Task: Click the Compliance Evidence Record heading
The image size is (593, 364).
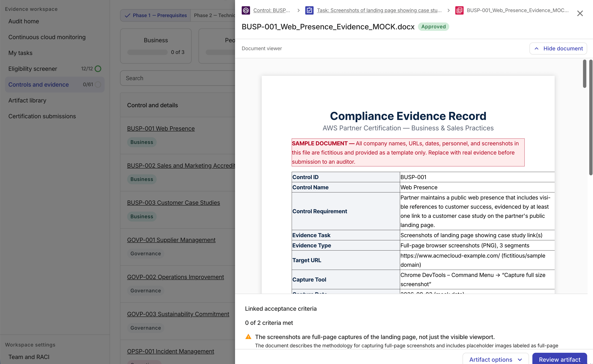Action: 408,116
